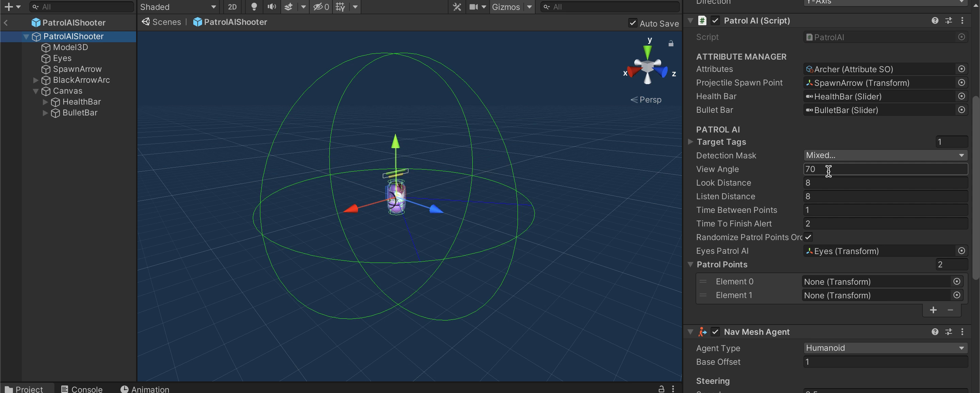Toggle hidden objects visibility counter
The width and height of the screenshot is (980, 393).
(x=321, y=7)
